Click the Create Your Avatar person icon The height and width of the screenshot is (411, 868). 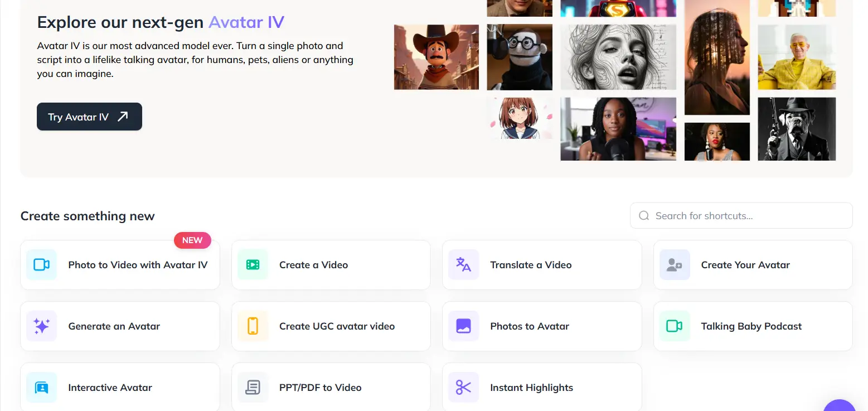pos(675,265)
